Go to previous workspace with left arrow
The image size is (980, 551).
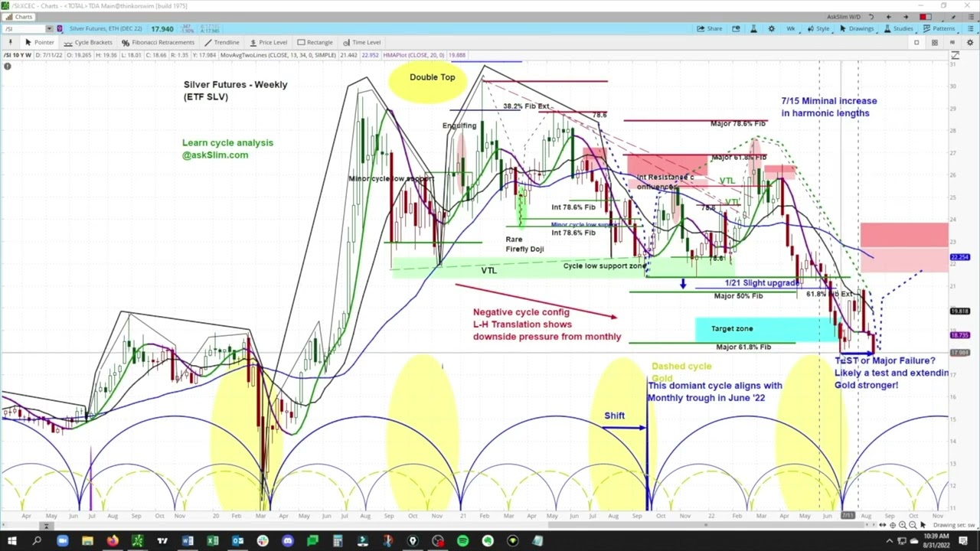pyautogui.click(x=888, y=17)
